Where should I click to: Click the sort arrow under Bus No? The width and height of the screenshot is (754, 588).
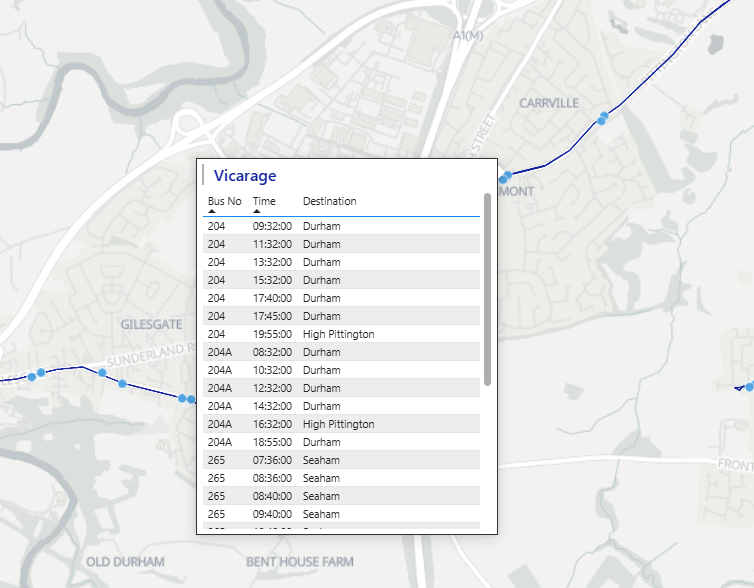212,211
